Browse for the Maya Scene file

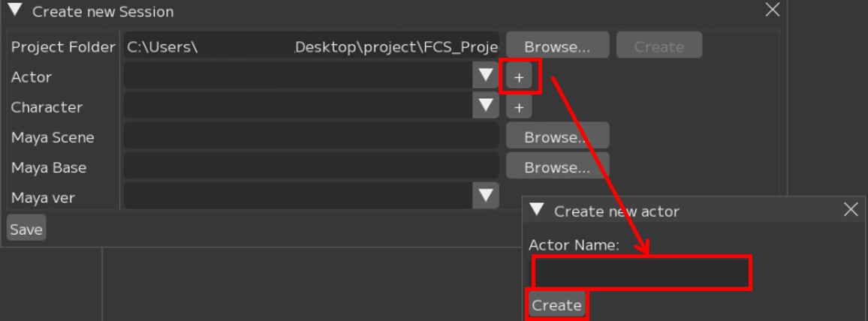pyautogui.click(x=556, y=137)
